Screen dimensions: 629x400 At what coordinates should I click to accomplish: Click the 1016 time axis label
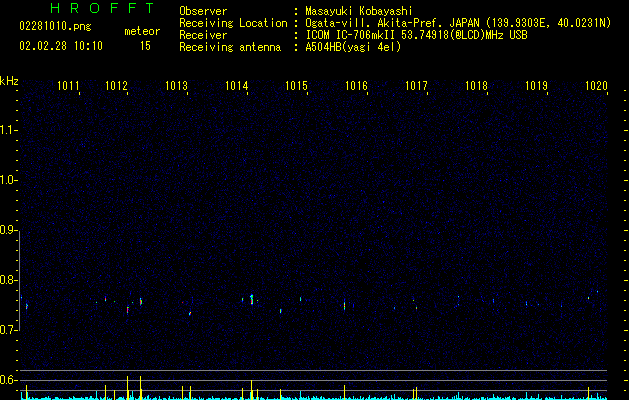(x=356, y=86)
